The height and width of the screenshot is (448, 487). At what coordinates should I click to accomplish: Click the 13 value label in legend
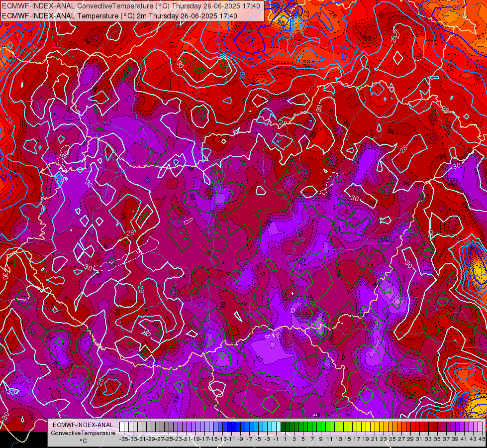(339, 439)
